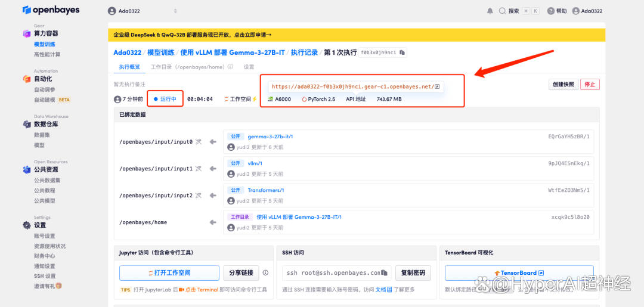Screen dimensions: 644x307
Task: Copy the SSH command icon
Action: 385,272
